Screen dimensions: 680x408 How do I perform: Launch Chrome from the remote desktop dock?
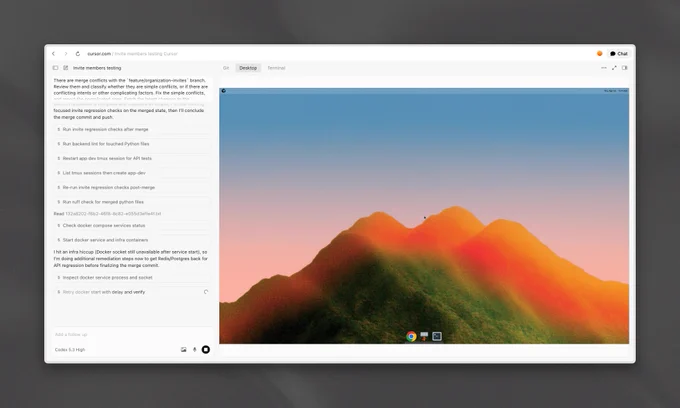pyautogui.click(x=411, y=336)
